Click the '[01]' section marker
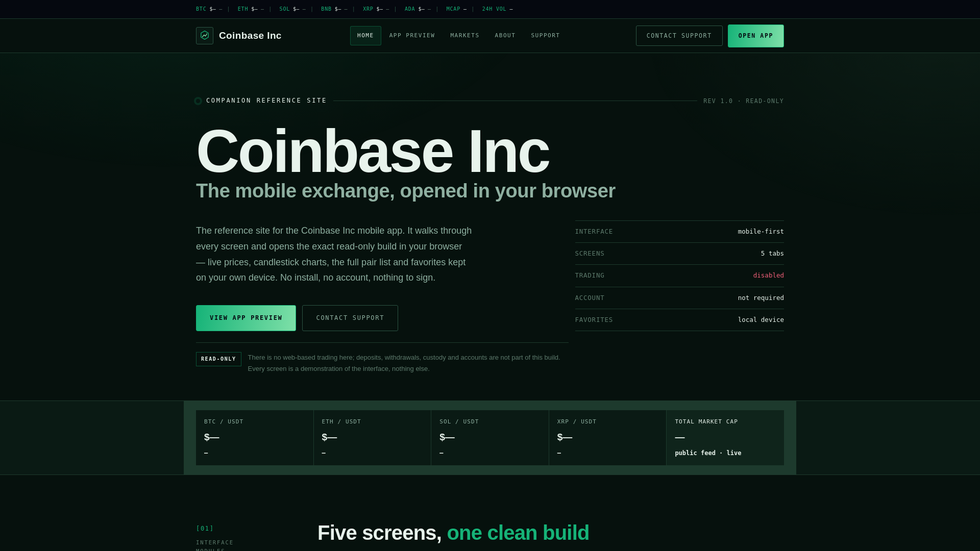Viewport: 980px width, 551px height. coord(205,529)
